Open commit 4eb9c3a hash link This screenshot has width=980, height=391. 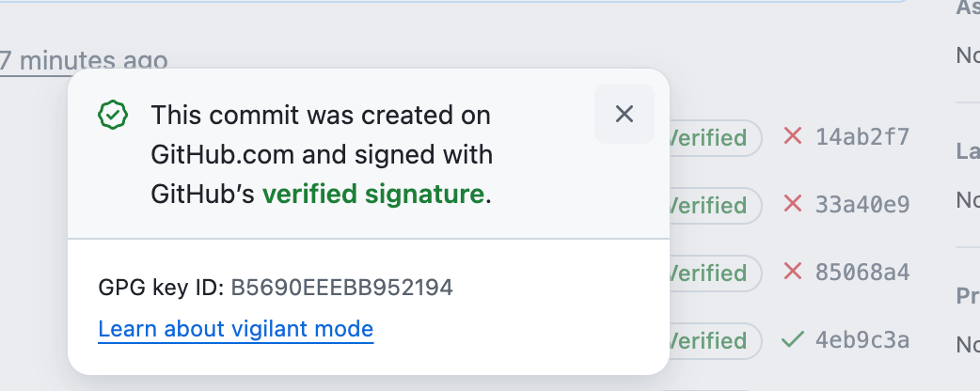[861, 340]
